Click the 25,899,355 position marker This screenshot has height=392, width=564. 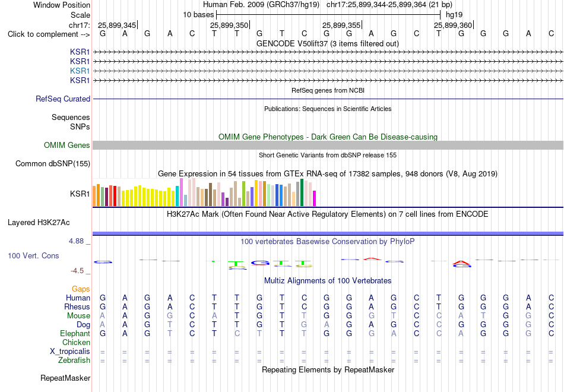(342, 25)
